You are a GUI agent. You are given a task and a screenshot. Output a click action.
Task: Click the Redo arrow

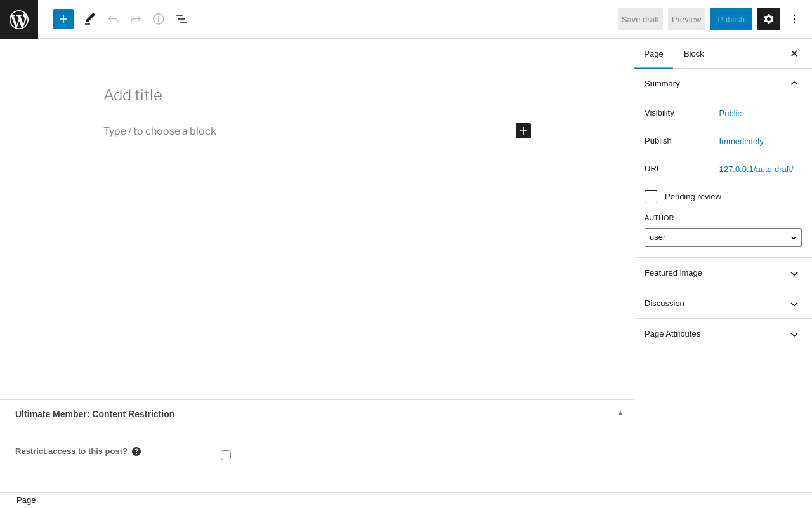[136, 19]
